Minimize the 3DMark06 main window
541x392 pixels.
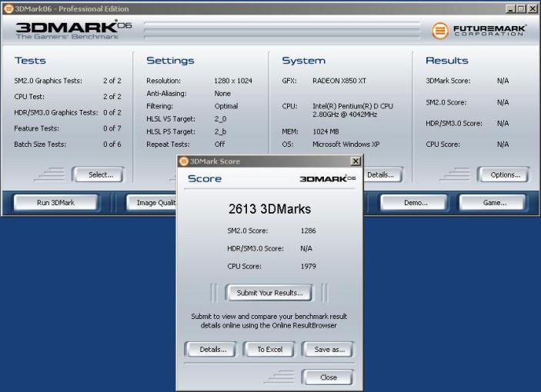(510, 8)
